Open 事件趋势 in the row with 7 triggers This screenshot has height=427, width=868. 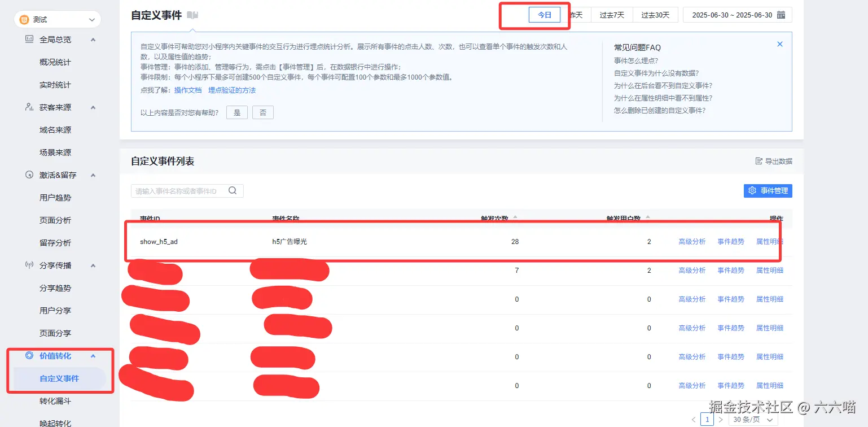(x=731, y=271)
